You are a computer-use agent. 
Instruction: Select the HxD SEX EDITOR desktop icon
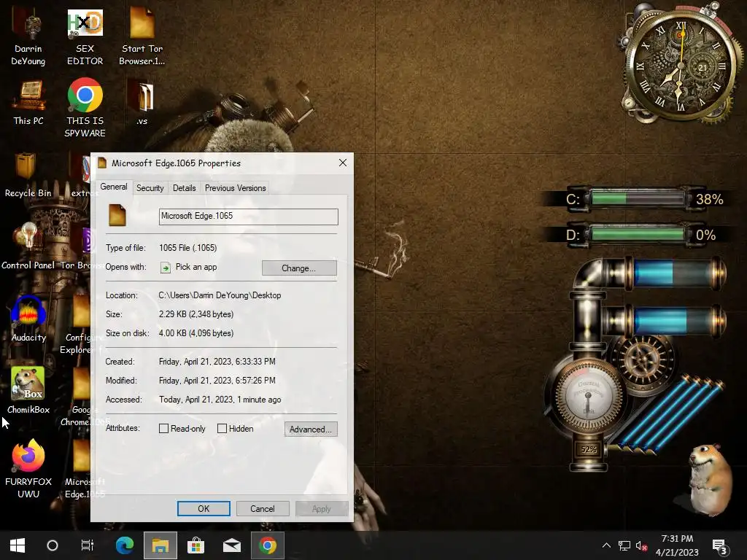(85, 37)
